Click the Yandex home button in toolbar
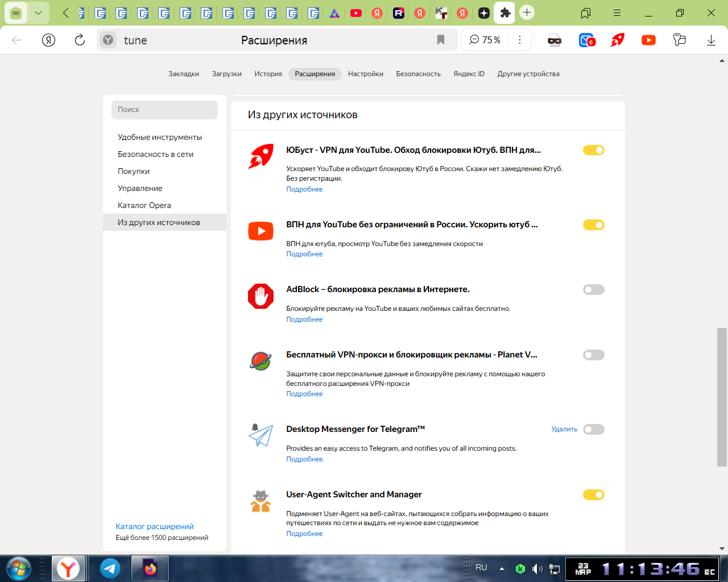 [x=49, y=40]
